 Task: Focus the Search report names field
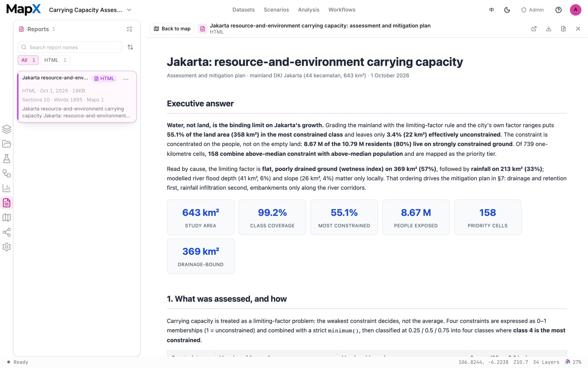click(x=70, y=47)
